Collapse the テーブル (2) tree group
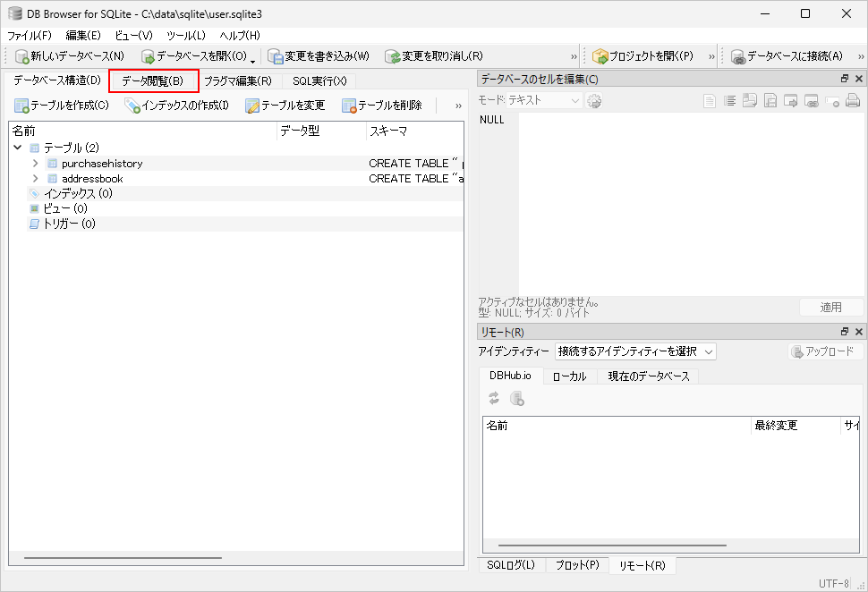The height and width of the screenshot is (592, 868). click(x=18, y=148)
